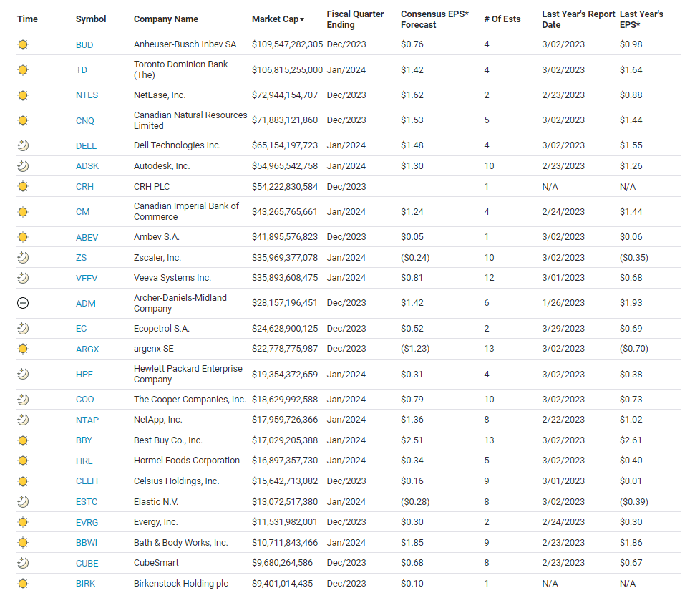The width and height of the screenshot is (700, 593).
Task: Click the Time column header
Action: (27, 19)
